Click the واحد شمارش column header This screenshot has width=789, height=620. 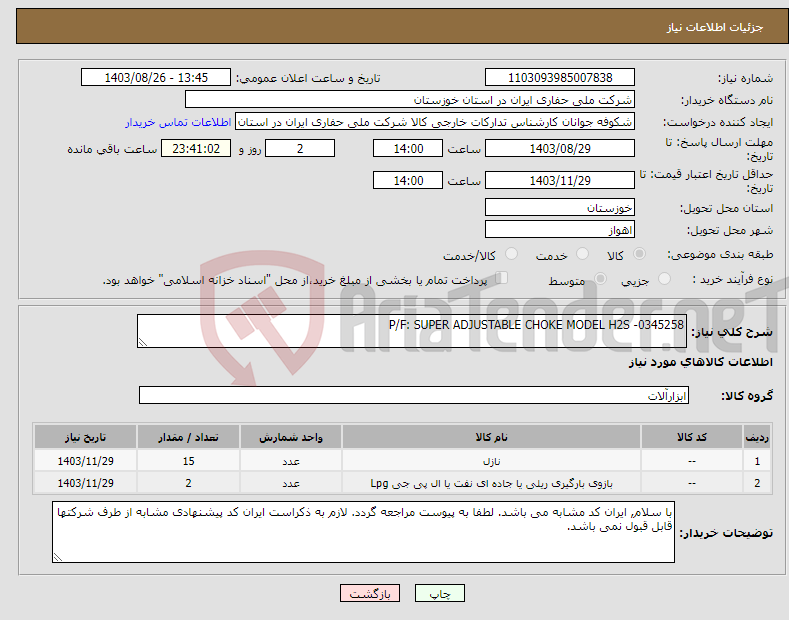[x=291, y=437]
